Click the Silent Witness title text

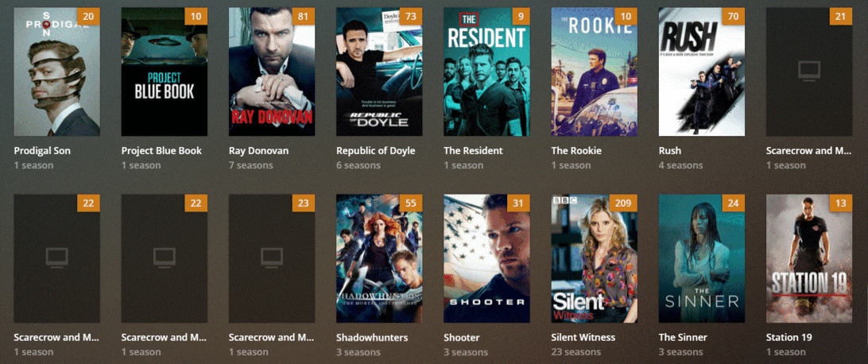pyautogui.click(x=583, y=337)
